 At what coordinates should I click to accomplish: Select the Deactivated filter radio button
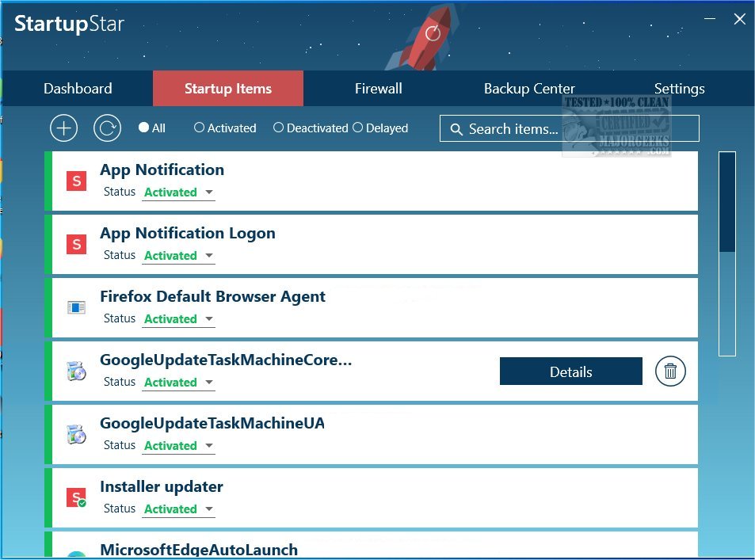pyautogui.click(x=278, y=127)
